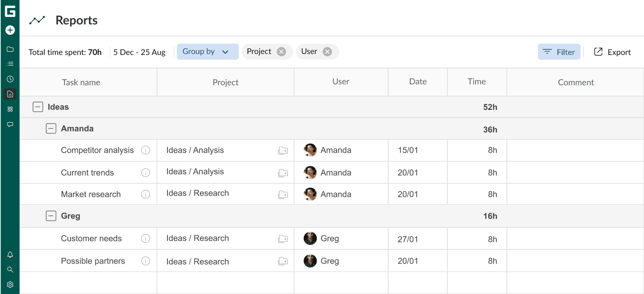Click Ideas / Analysis in Current trends row
The image size is (644, 294).
[195, 171]
